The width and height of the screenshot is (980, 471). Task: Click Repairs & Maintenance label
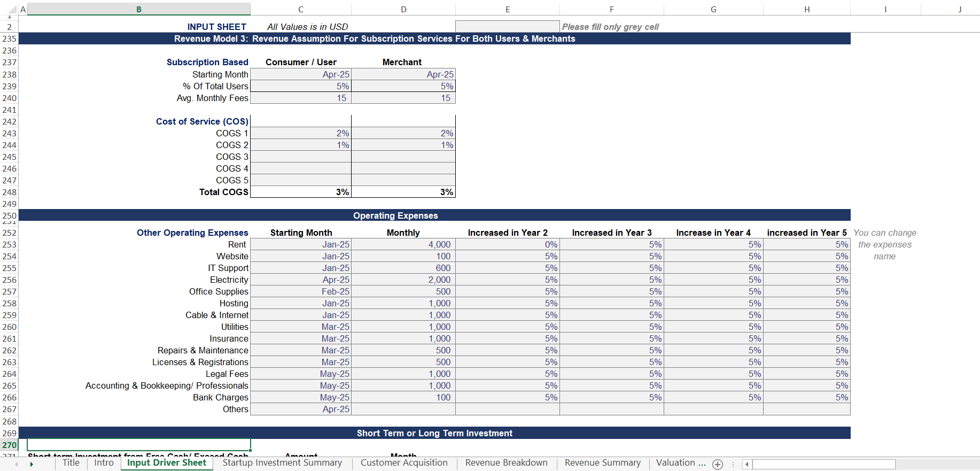click(x=203, y=350)
